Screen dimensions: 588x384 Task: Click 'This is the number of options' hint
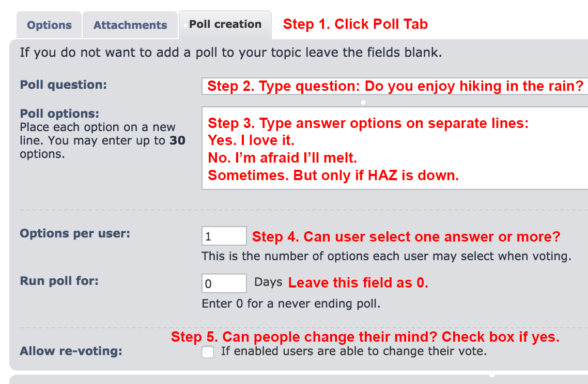(386, 256)
